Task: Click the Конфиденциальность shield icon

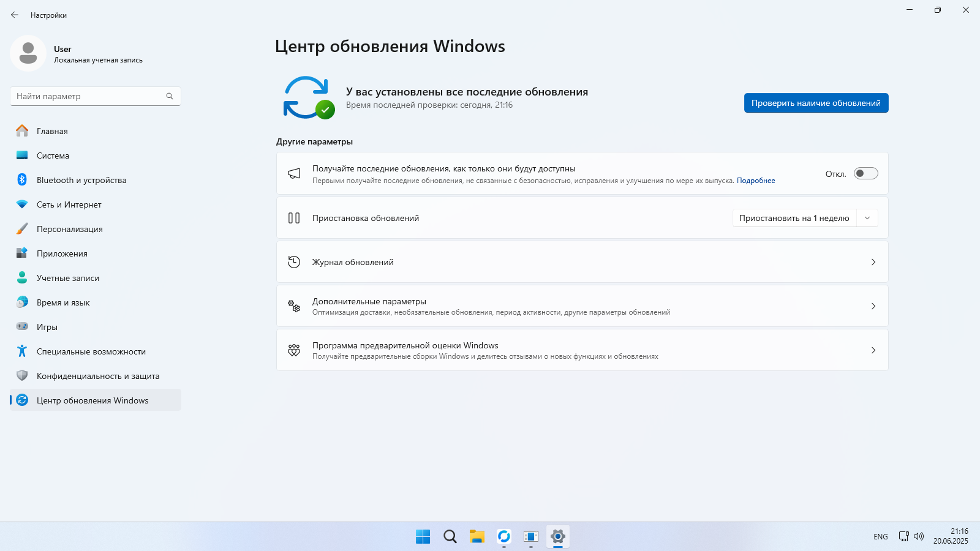Action: pos(22,376)
